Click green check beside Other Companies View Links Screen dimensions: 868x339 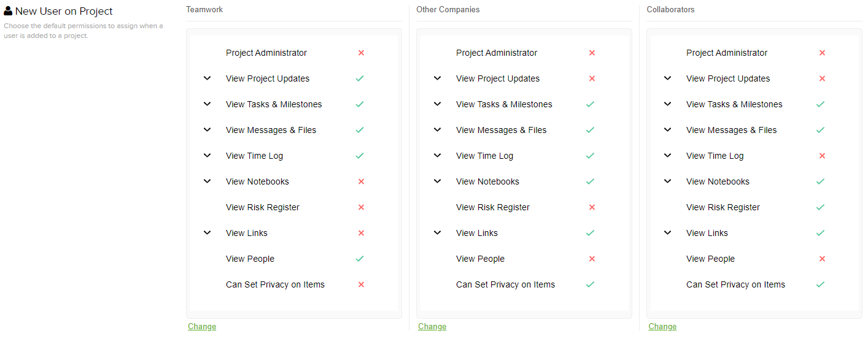[590, 233]
